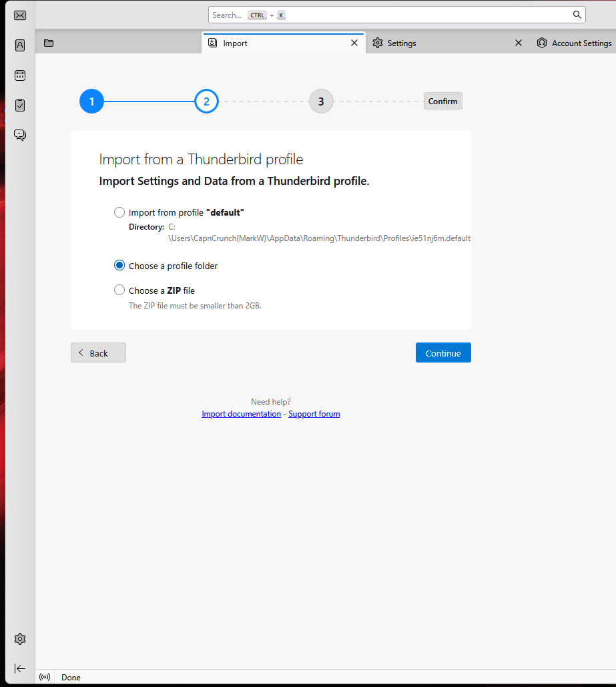Click the online status icon in status bar
The height and width of the screenshot is (687, 616).
point(45,677)
